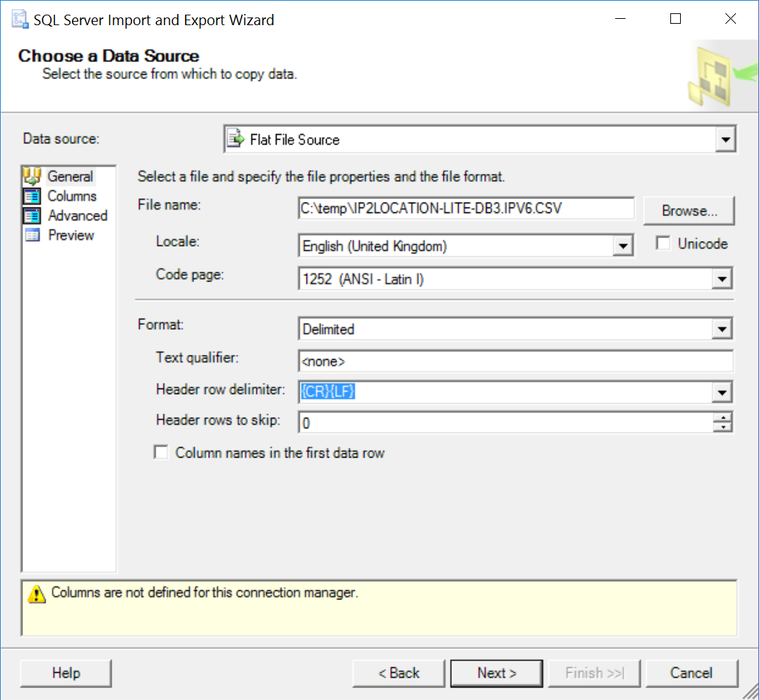This screenshot has width=759, height=700.
Task: Click the Columns page icon
Action: (33, 196)
